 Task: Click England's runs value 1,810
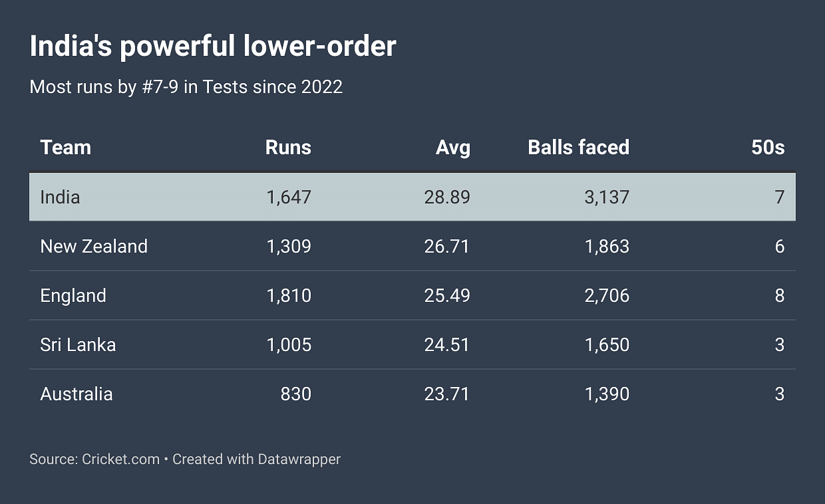289,295
